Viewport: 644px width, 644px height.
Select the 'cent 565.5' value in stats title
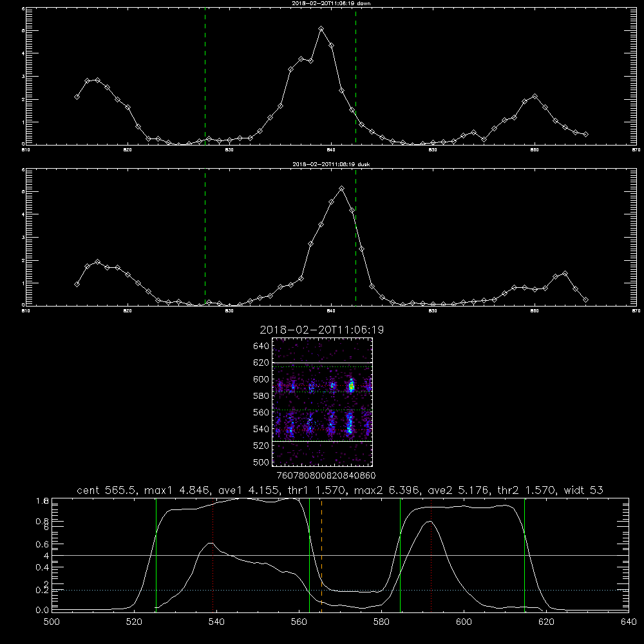(x=108, y=490)
